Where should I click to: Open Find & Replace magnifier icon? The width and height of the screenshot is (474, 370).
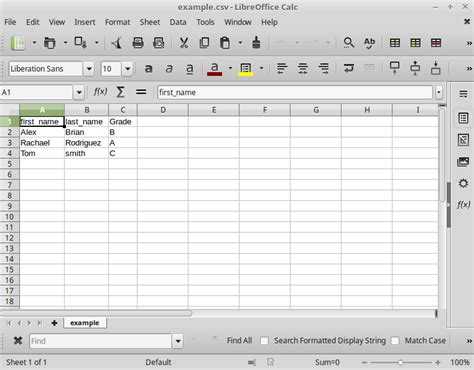point(349,43)
